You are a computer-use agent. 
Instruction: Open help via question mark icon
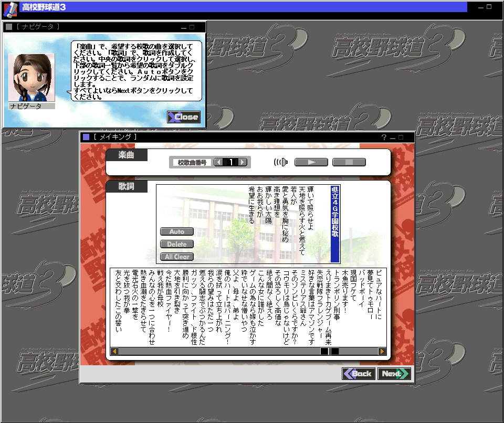pos(384,138)
